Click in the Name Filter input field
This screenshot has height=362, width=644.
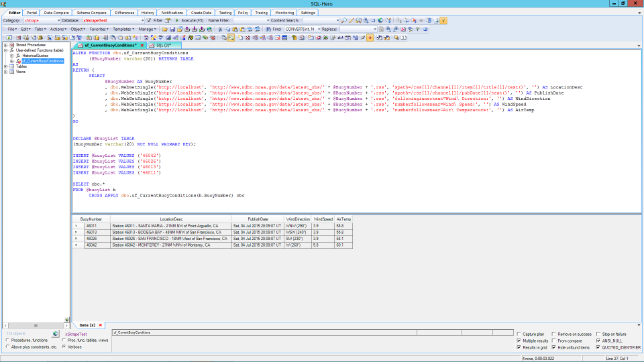(x=250, y=21)
